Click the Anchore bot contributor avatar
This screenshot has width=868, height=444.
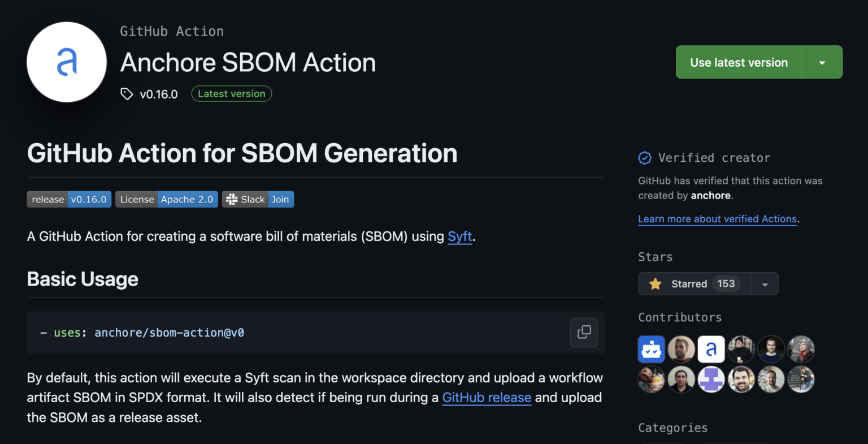(711, 349)
